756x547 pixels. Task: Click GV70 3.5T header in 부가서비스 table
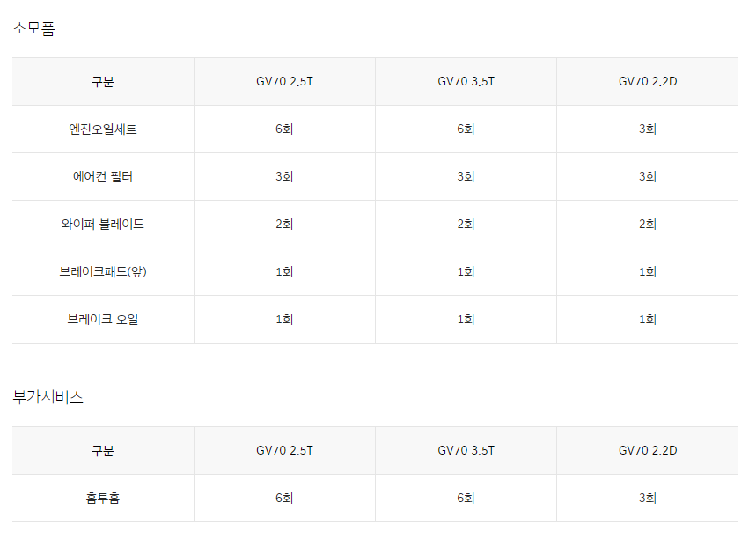click(x=466, y=450)
